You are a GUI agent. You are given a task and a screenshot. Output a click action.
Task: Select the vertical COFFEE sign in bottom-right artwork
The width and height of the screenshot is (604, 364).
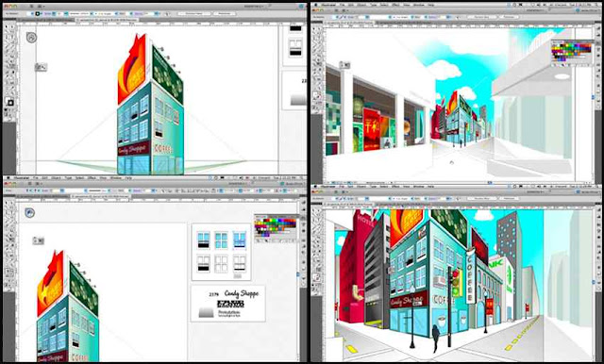[x=470, y=276]
